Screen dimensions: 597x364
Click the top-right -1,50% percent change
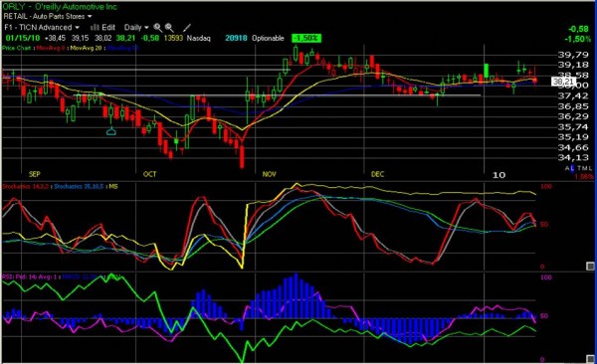[x=578, y=39]
